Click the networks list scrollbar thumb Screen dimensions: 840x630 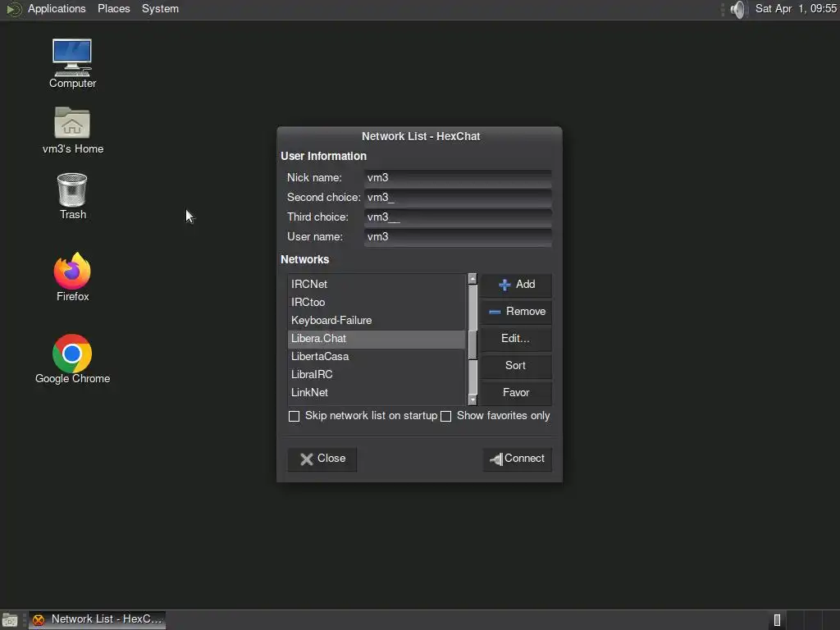click(472, 345)
